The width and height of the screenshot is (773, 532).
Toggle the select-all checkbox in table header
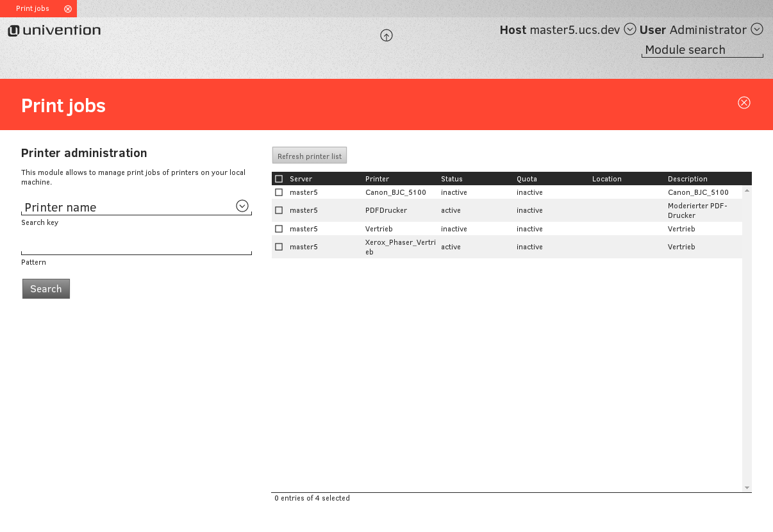pos(279,179)
